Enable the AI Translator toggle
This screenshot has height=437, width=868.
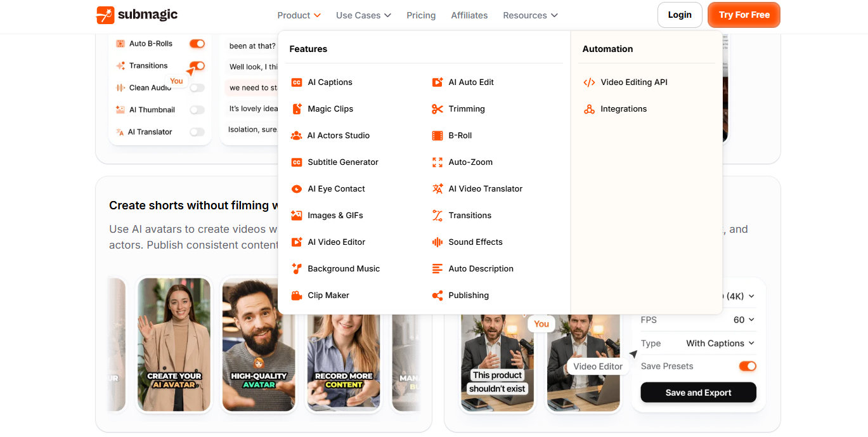click(197, 132)
